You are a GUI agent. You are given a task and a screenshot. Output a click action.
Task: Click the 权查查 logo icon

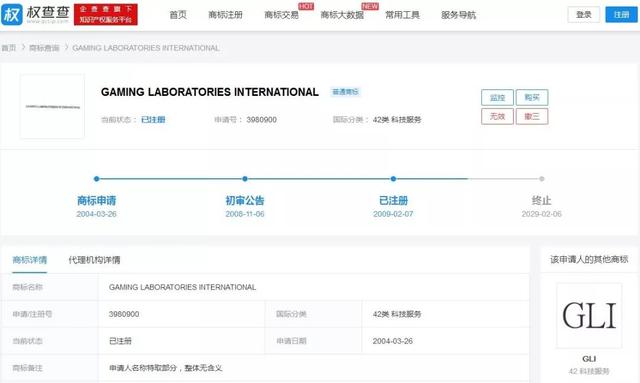pos(11,15)
